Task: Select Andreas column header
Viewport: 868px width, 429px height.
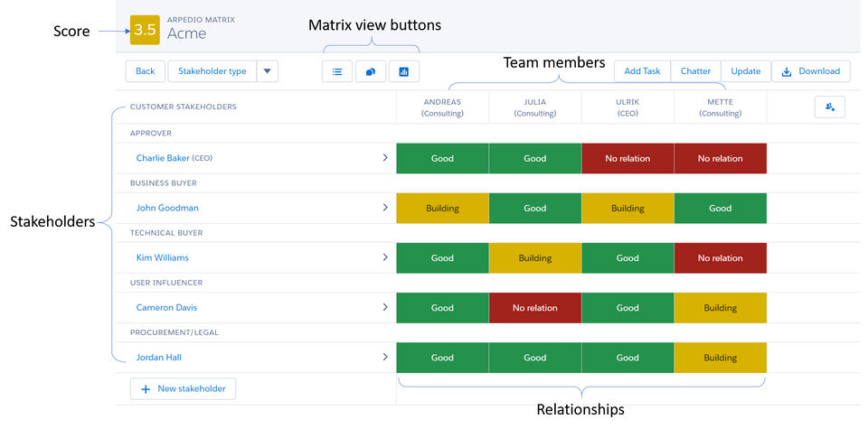Action: pos(442,107)
